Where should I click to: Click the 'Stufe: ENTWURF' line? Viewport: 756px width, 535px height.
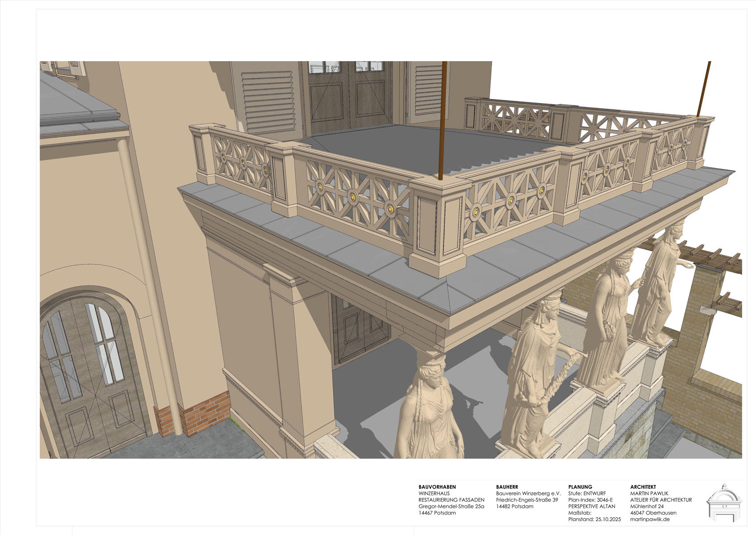(x=587, y=494)
